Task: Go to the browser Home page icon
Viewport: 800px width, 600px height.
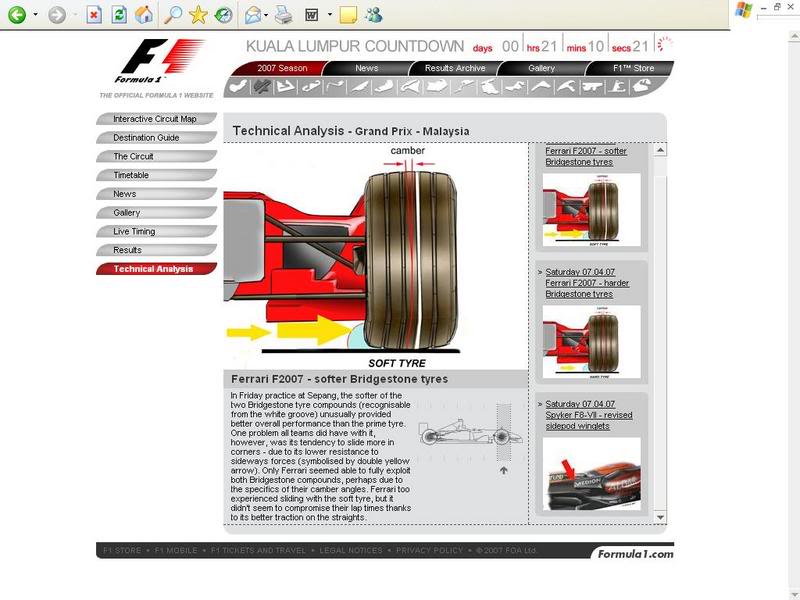Action: (144, 15)
